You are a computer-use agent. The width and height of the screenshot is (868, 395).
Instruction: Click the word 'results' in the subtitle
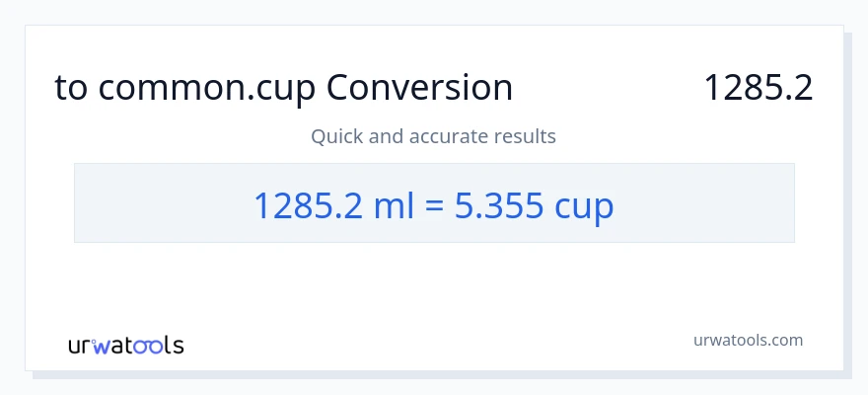(x=526, y=136)
